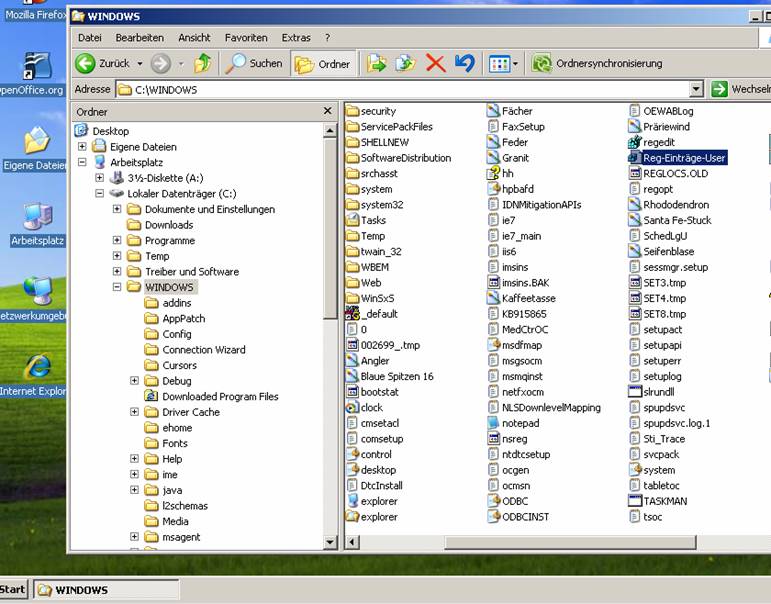Open the address bar dropdown arrow
The image size is (771, 604).
[x=696, y=90]
